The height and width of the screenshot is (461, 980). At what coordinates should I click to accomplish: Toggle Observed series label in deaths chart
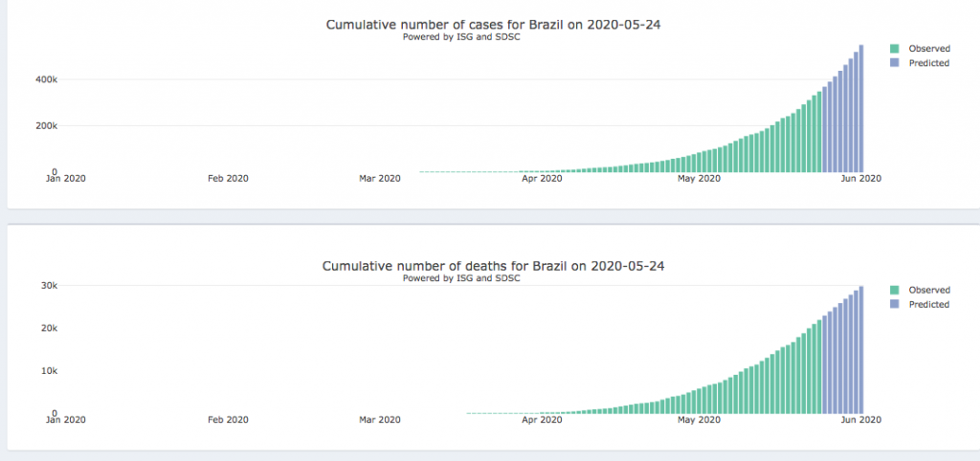click(x=928, y=290)
